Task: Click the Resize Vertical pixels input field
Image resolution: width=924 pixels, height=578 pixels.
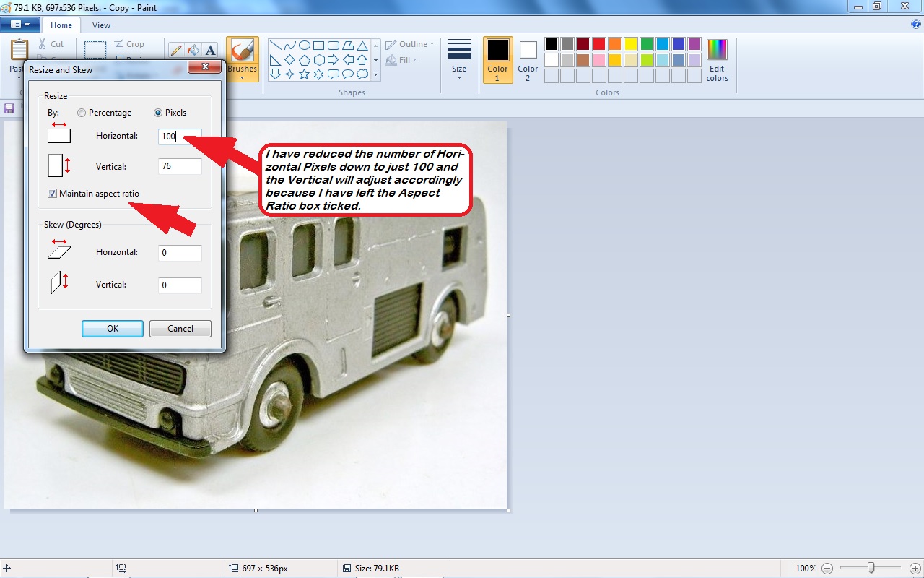Action: tap(180, 167)
